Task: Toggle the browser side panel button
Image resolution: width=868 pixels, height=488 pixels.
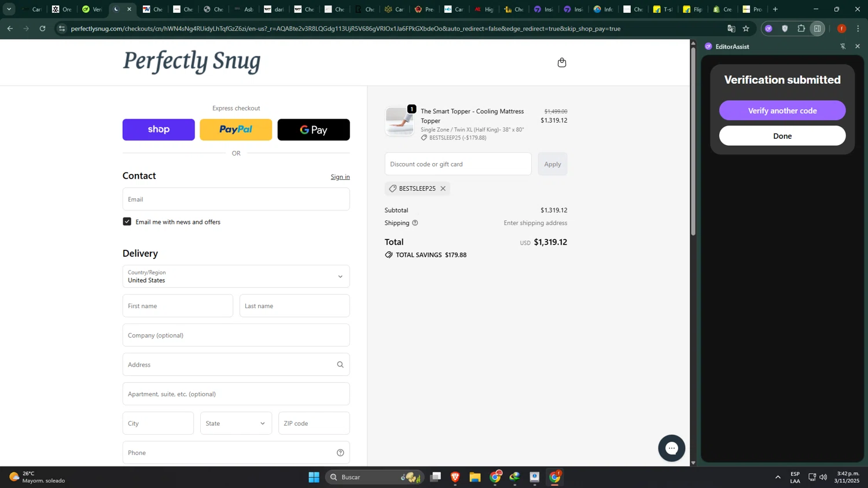Action: coord(818,28)
